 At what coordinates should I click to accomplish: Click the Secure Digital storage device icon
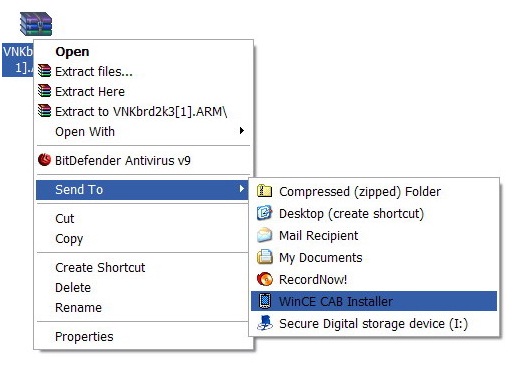click(x=265, y=323)
